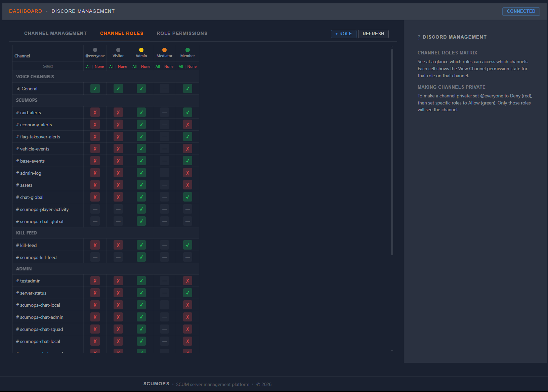This screenshot has width=548, height=392.
Task: Toggle Member deny on economy-alerts
Action: pyautogui.click(x=187, y=125)
